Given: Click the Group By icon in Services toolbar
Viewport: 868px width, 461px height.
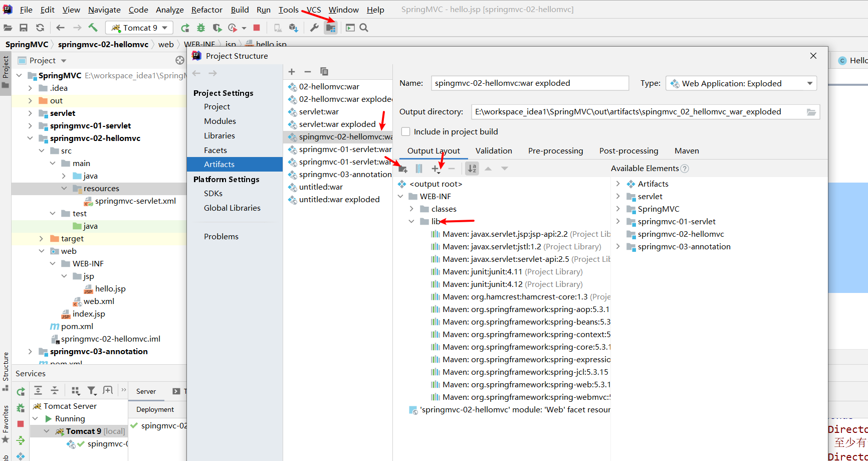Looking at the screenshot, I should pos(75,390).
